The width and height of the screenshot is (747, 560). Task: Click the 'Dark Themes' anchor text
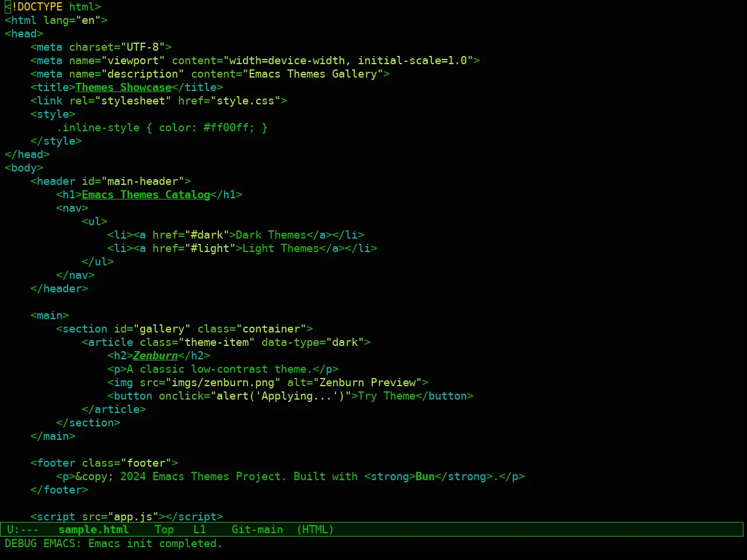pyautogui.click(x=271, y=235)
